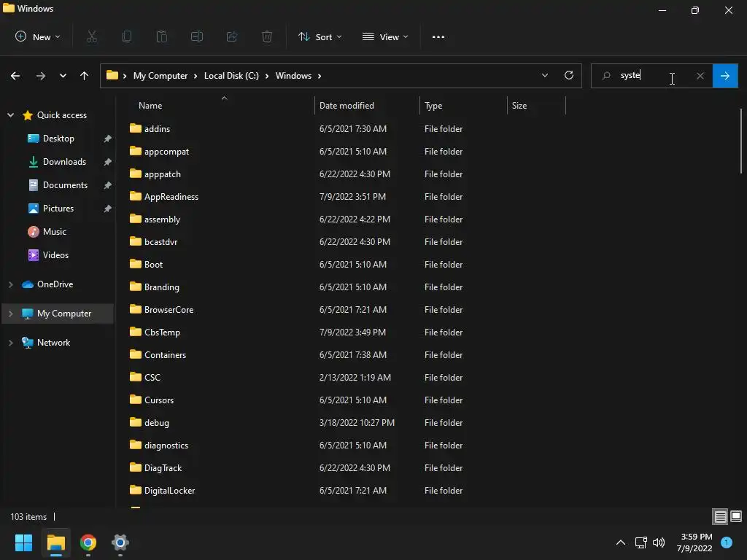Switch to details view icon in status bar
This screenshot has height=560, width=747.
point(720,516)
